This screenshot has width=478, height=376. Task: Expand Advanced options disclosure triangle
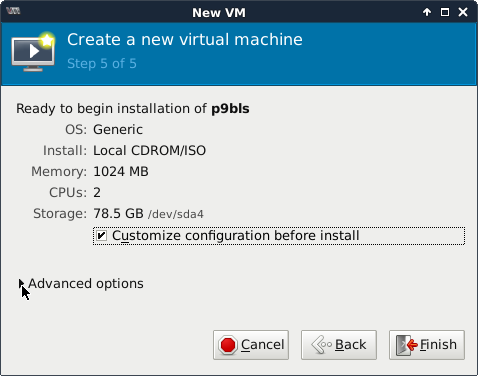coord(21,284)
